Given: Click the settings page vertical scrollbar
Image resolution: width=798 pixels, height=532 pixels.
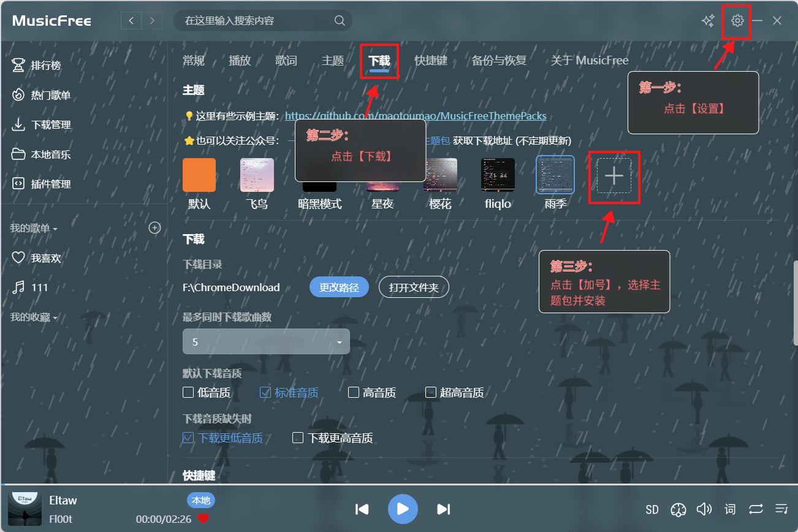Looking at the screenshot, I should tap(795, 303).
